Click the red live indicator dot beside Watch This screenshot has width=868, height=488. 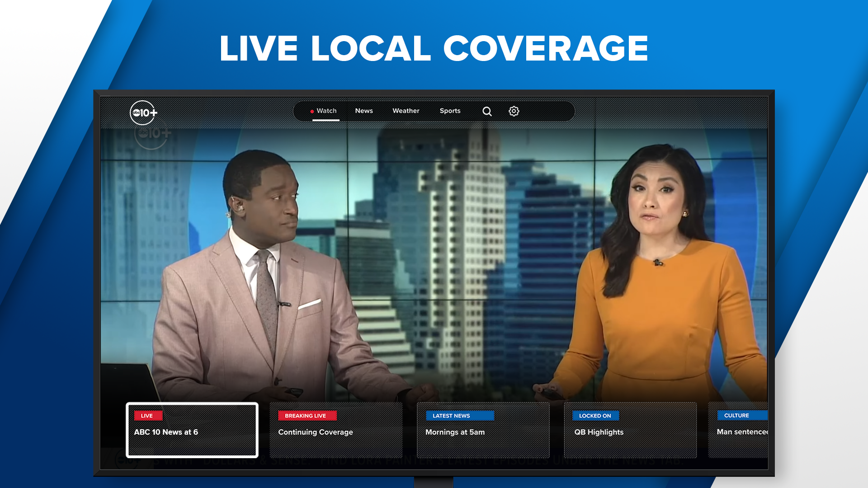(x=312, y=110)
